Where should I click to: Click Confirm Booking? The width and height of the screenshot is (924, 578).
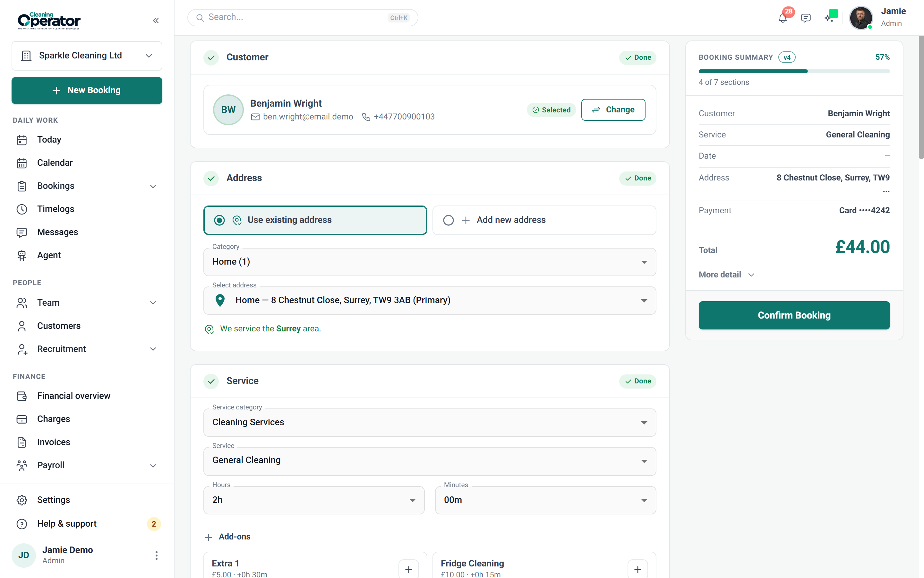794,315
